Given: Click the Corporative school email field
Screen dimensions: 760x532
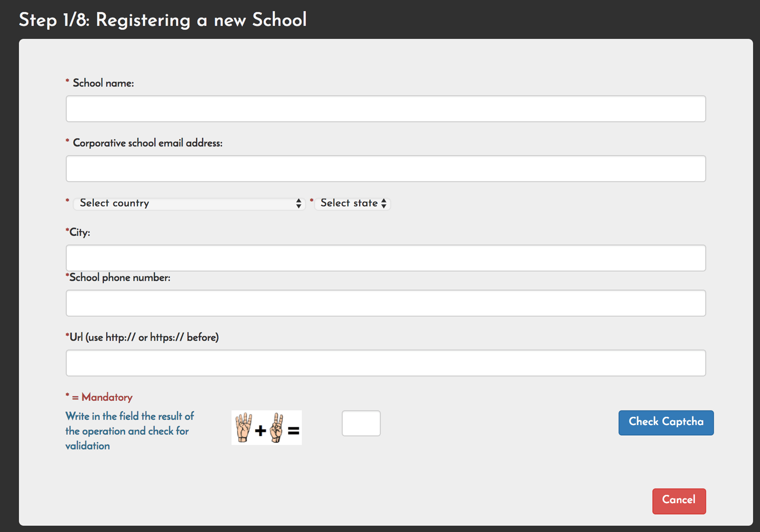Looking at the screenshot, I should (385, 168).
